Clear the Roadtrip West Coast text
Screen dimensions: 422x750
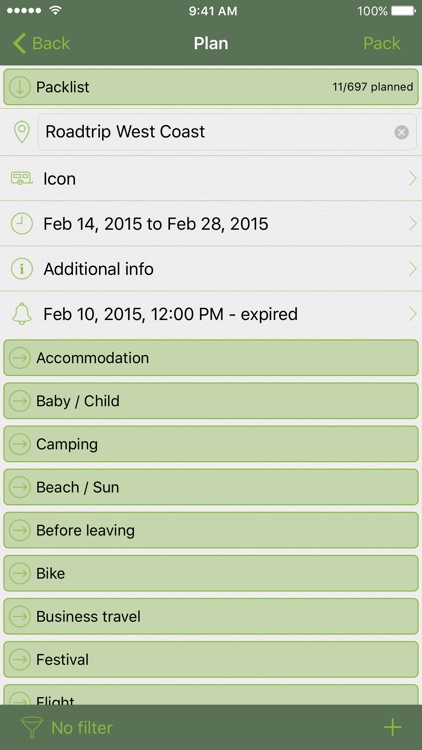[x=401, y=132]
